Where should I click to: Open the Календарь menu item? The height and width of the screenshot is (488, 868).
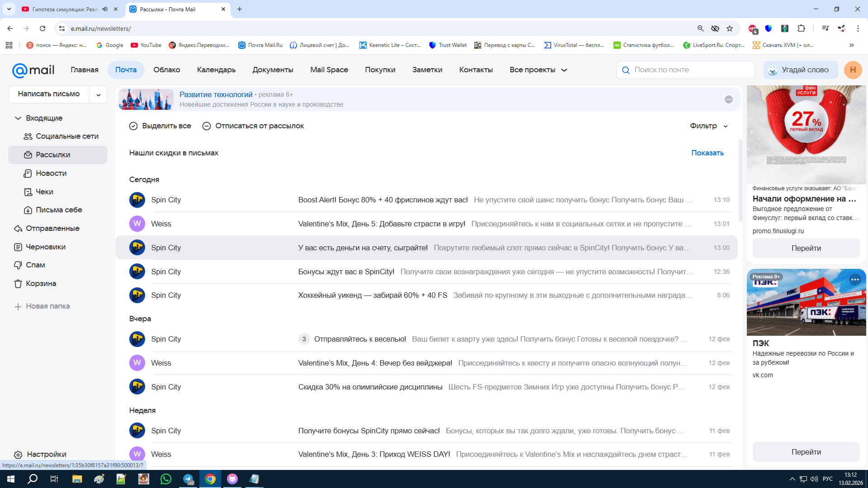point(216,70)
